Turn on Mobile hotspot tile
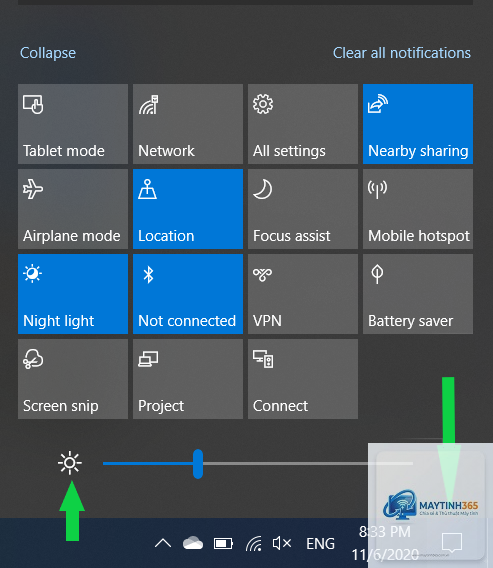This screenshot has width=493, height=568. [418, 209]
